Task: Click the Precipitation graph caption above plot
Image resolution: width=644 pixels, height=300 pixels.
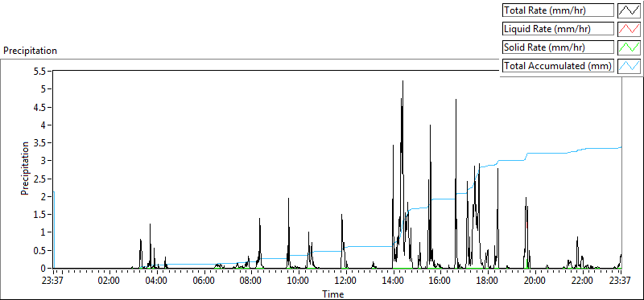Action: point(30,51)
